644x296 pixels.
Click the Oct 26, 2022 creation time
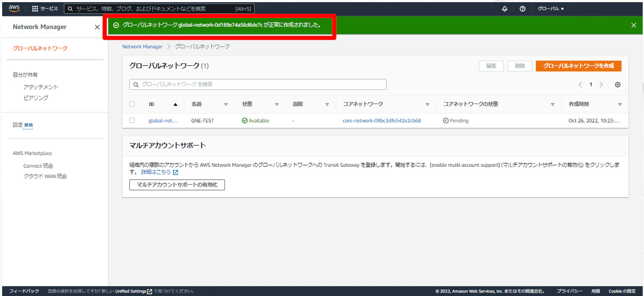[x=594, y=121]
